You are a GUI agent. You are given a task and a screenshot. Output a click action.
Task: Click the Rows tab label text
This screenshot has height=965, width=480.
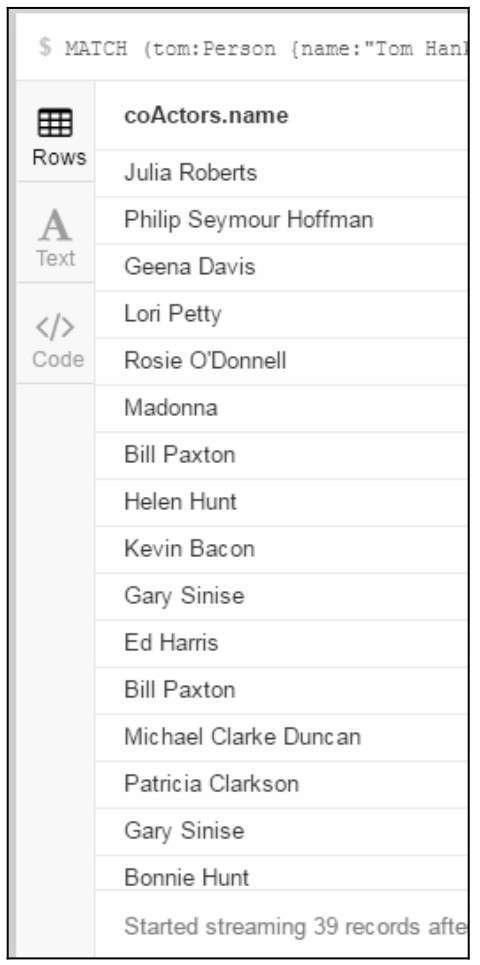coord(59,157)
